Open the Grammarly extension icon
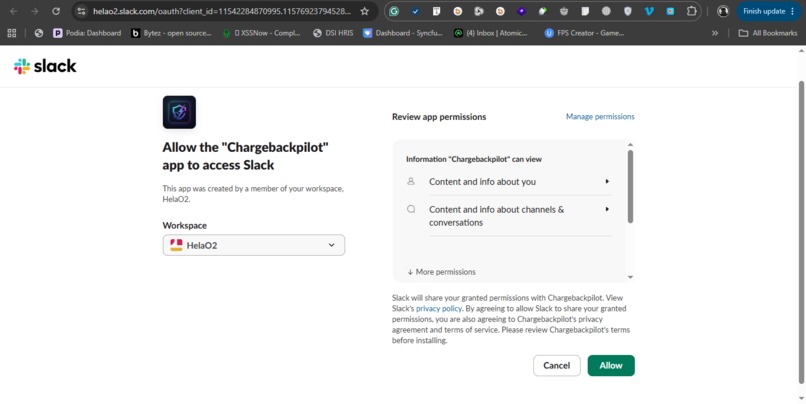The width and height of the screenshot is (806, 404). click(x=394, y=11)
